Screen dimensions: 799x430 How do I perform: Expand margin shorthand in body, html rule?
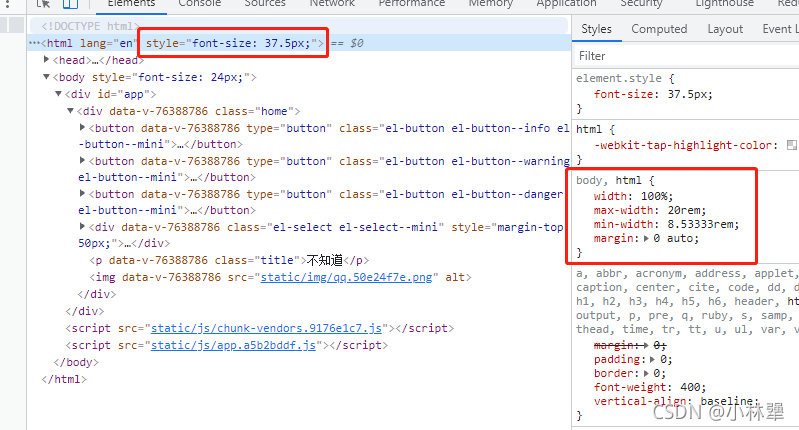point(647,238)
